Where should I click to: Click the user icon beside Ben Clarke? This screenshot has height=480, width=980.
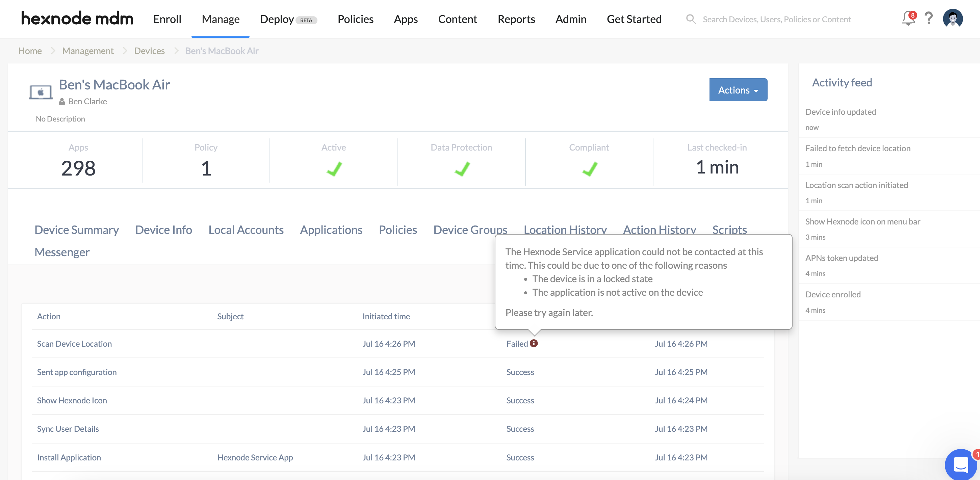click(62, 102)
